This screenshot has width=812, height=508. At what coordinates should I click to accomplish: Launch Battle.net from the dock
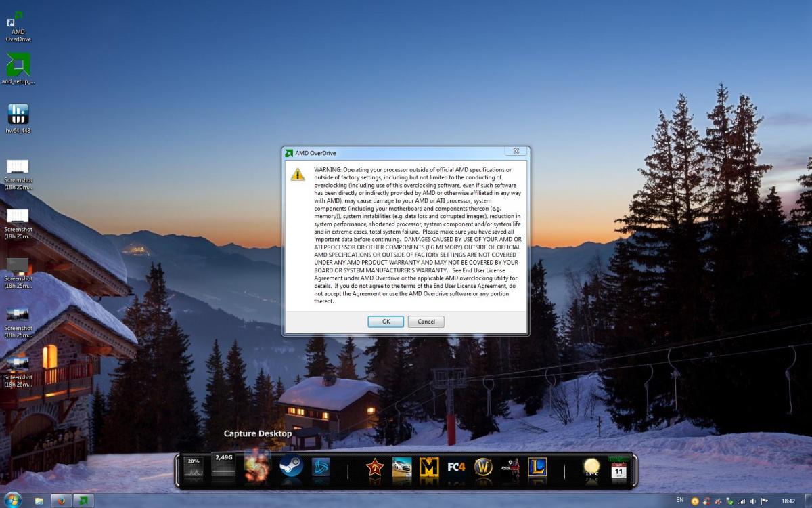tap(321, 468)
